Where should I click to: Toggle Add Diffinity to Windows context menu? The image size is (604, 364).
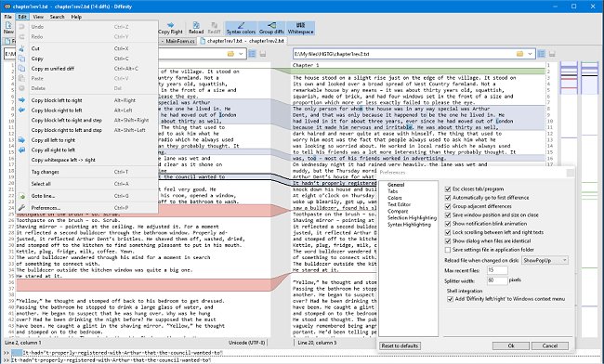coord(450,299)
